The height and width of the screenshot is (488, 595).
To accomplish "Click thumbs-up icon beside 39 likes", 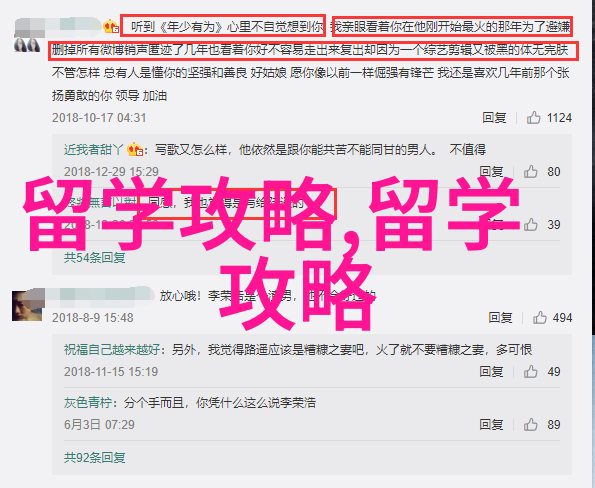I will (x=531, y=225).
